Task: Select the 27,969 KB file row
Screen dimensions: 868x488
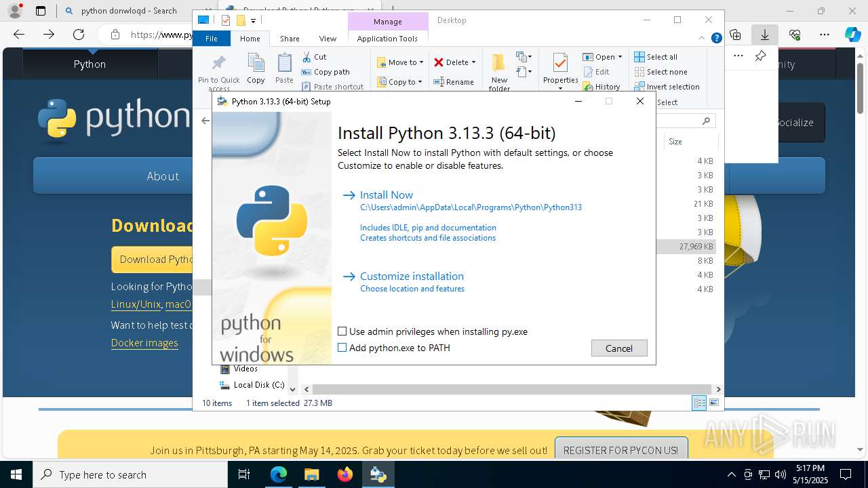Action: coord(686,247)
